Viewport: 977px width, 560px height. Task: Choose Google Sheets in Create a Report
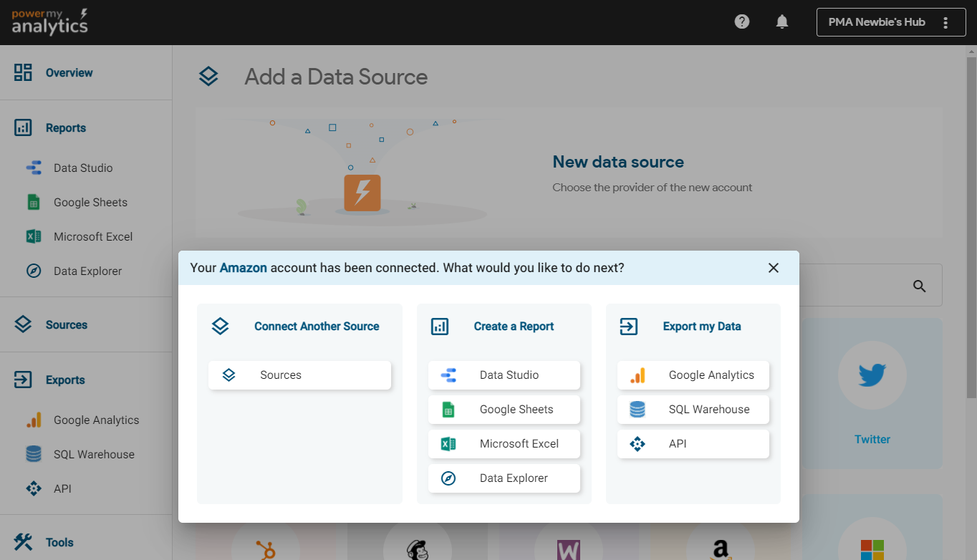[x=504, y=410]
